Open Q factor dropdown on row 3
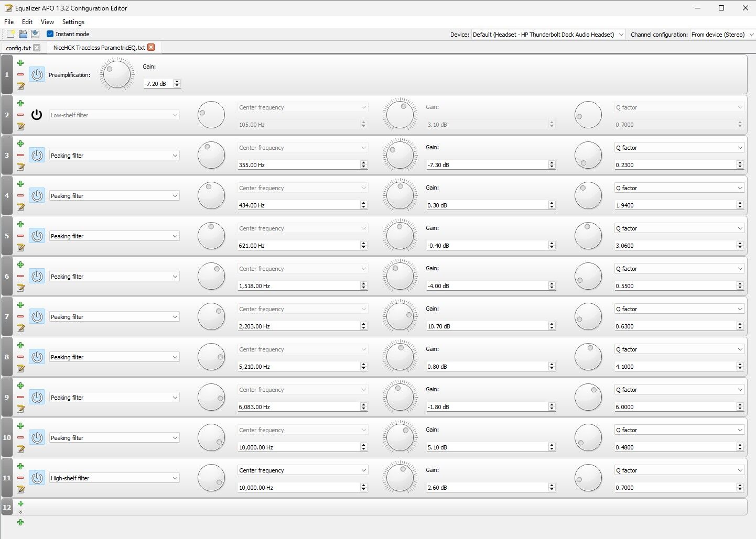 679,148
